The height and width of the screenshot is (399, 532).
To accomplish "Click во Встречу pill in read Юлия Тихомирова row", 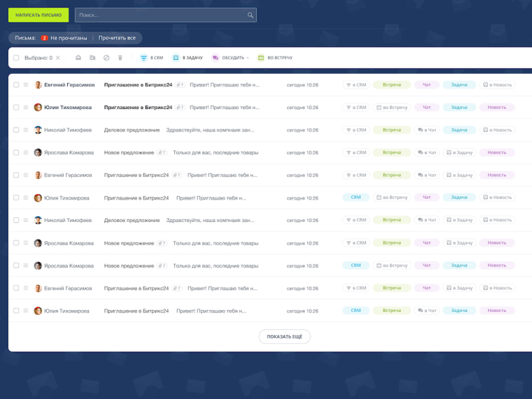I will pyautogui.click(x=392, y=197).
